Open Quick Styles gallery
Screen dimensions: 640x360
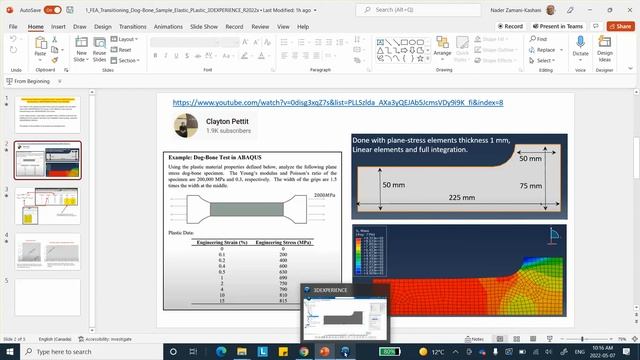pyautogui.click(x=462, y=48)
